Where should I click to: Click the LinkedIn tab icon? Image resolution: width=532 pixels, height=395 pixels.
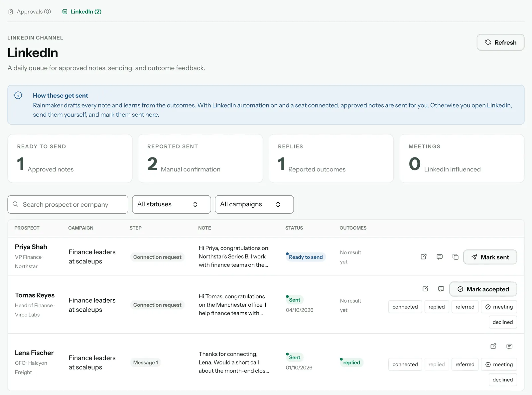pos(65,12)
